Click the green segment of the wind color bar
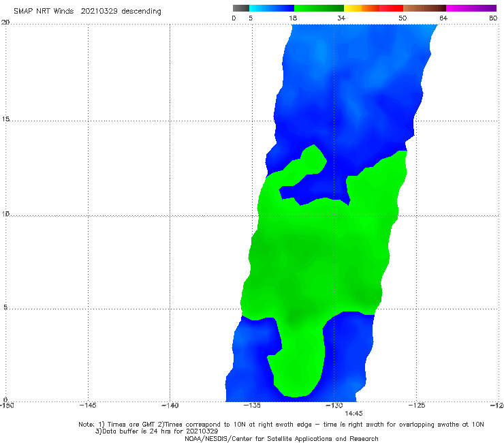This screenshot has height=443, width=504. [319, 8]
